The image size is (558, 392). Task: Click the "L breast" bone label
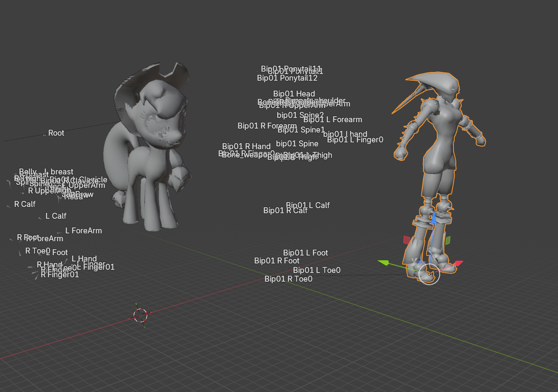(x=59, y=172)
